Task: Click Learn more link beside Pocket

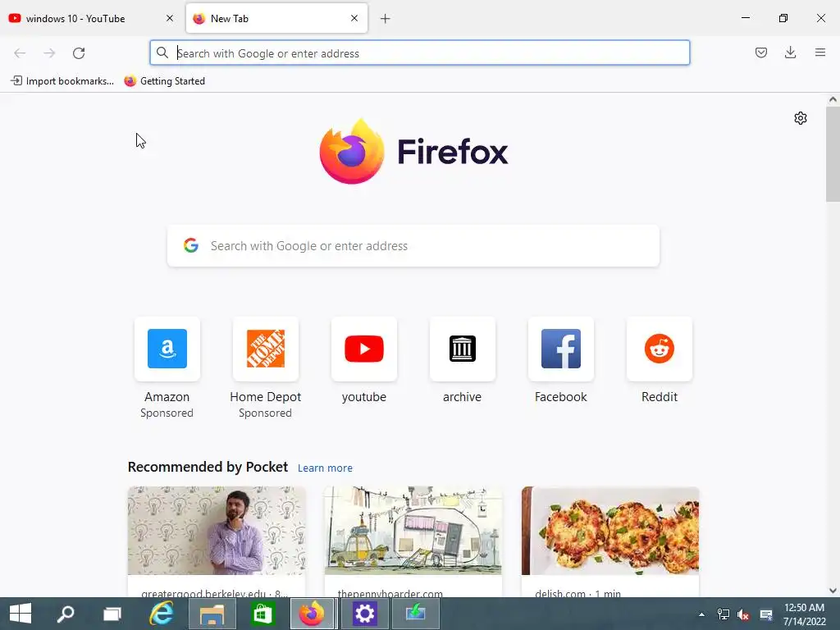Action: 325,468
